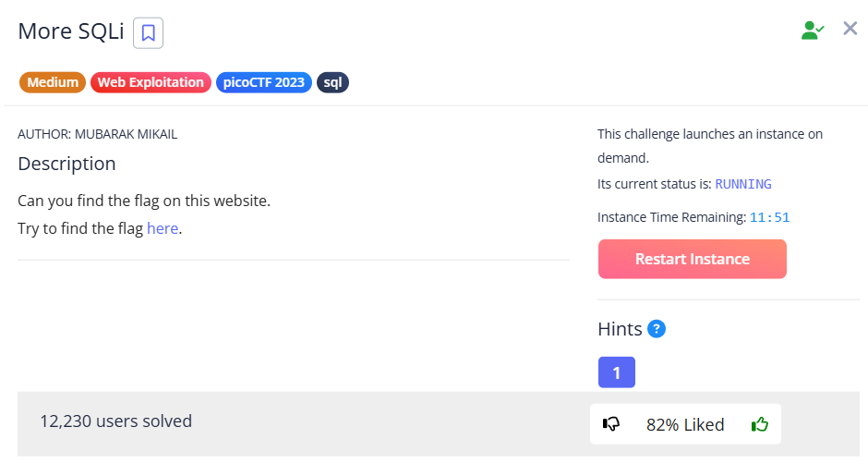Image resolution: width=868 pixels, height=476 pixels.
Task: Click the More SQLi title heading
Action: coord(71,31)
